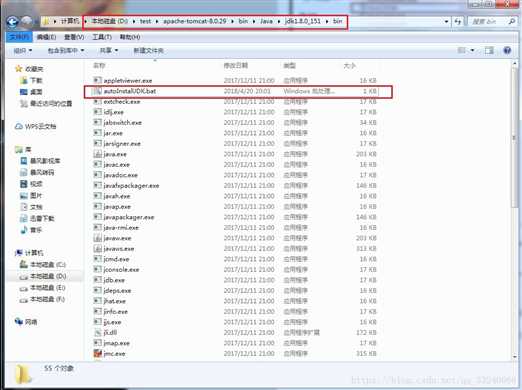Open the 工具(T) menu
The width and height of the screenshot is (522, 390).
pyautogui.click(x=102, y=37)
